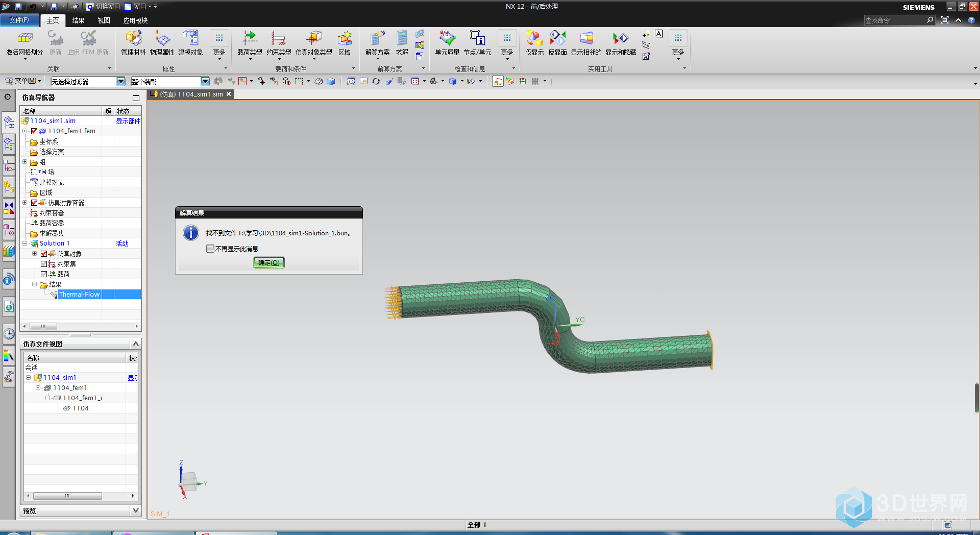Click 显示部件 link in navigator
This screenshot has width=980, height=535.
[128, 121]
